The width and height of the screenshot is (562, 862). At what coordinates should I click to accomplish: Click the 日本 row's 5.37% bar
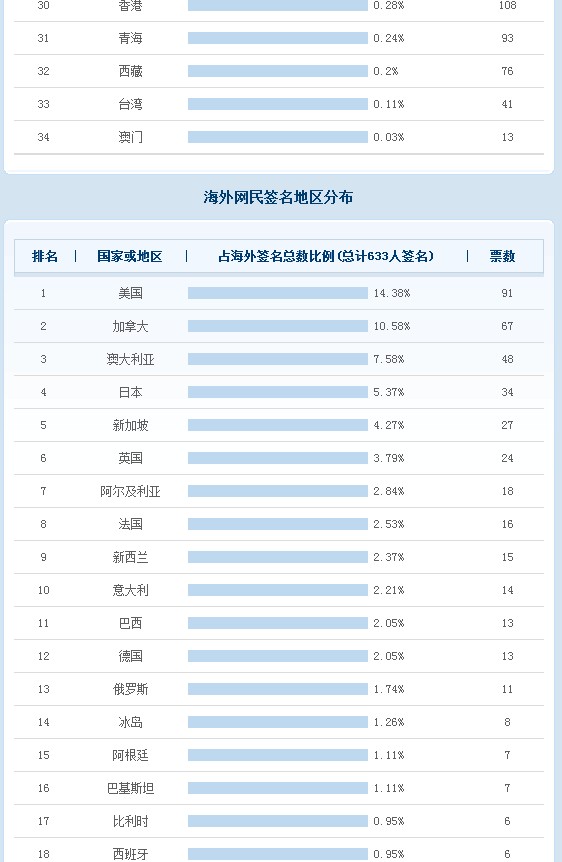pos(278,392)
